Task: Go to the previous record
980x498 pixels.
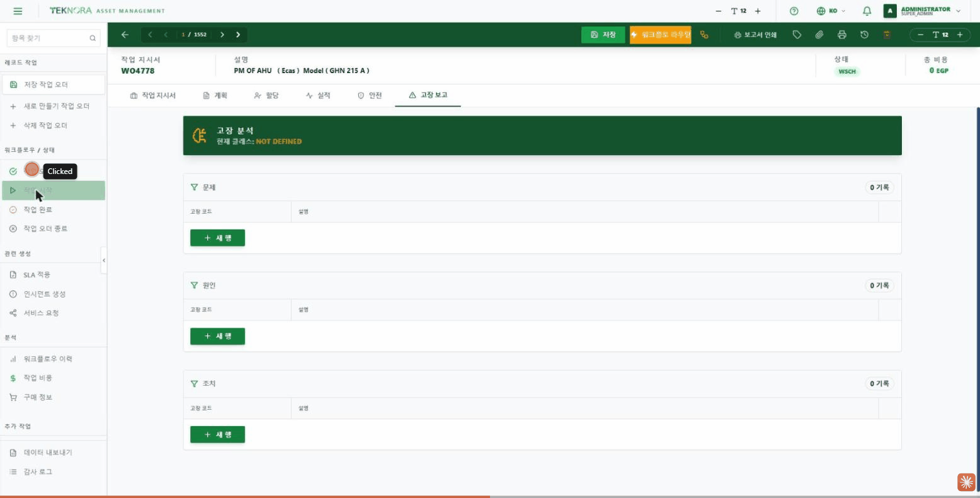Action: click(166, 35)
